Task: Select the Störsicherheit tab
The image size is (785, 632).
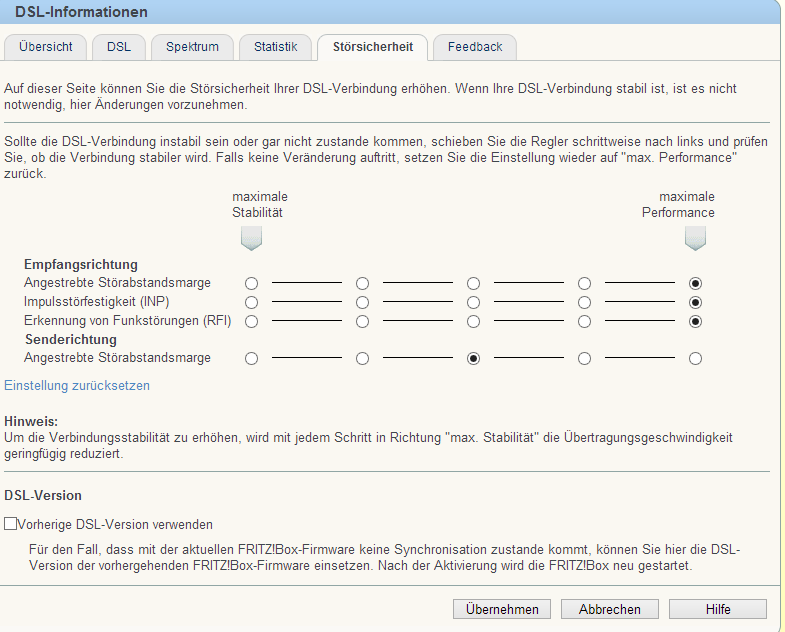Action: tap(373, 47)
